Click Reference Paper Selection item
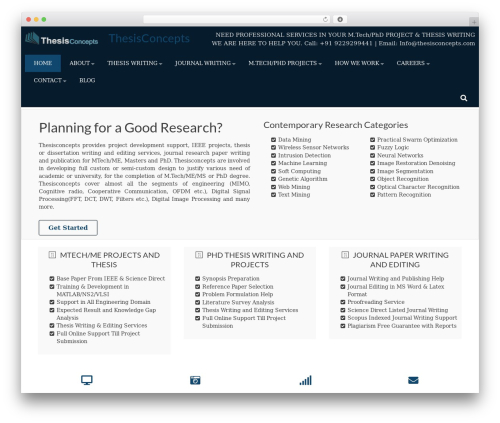The height and width of the screenshot is (423, 500). tap(238, 287)
